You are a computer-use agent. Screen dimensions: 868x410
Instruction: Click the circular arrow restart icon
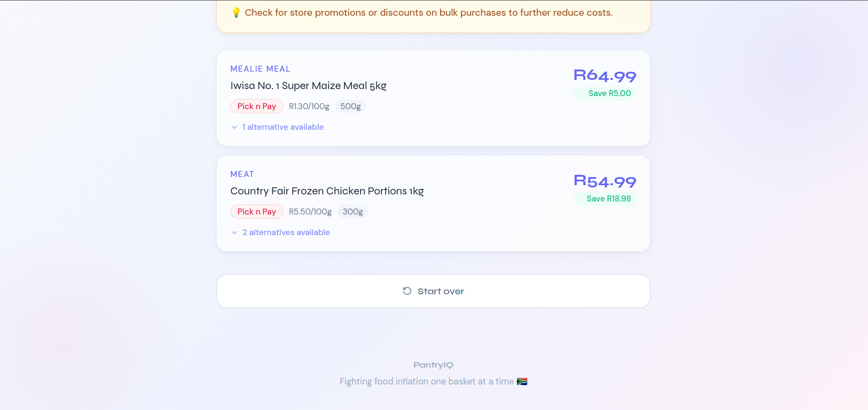point(407,291)
